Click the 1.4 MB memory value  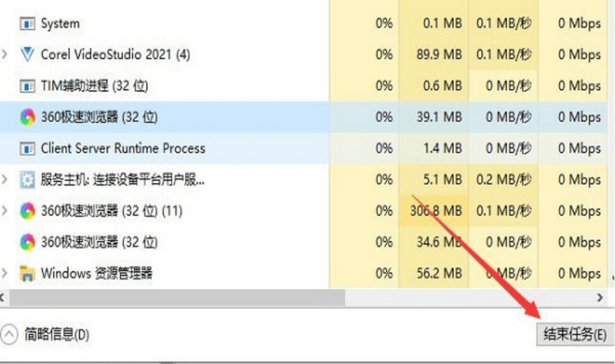(443, 149)
